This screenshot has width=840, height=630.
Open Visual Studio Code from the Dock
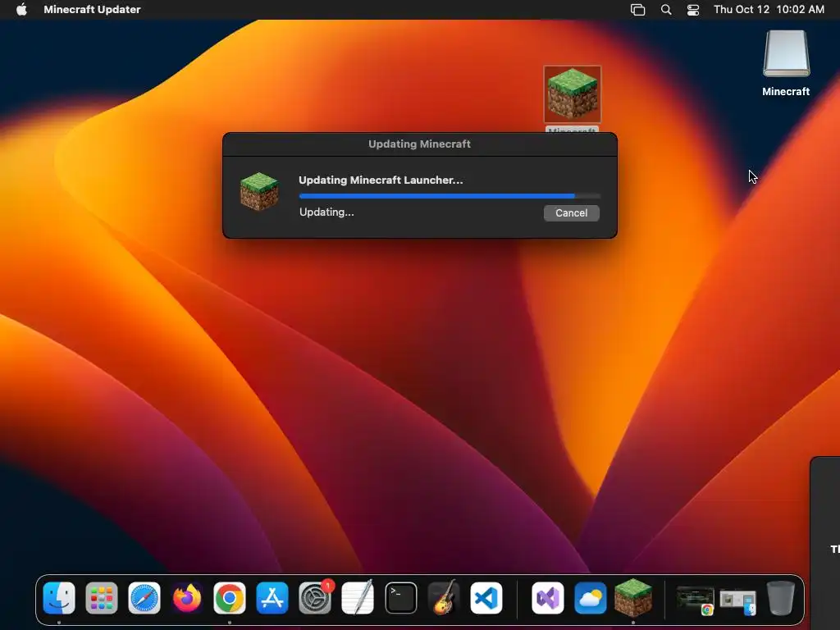(x=486, y=598)
